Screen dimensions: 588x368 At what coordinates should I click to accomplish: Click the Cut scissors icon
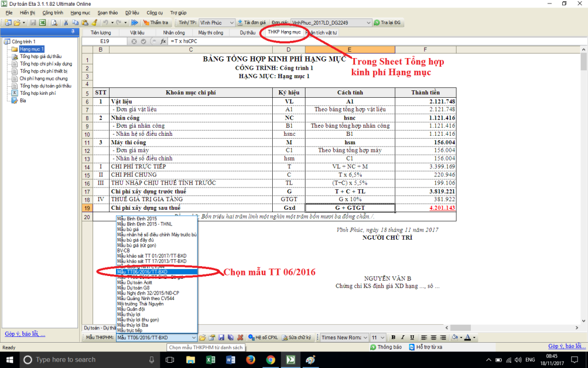[67, 22]
